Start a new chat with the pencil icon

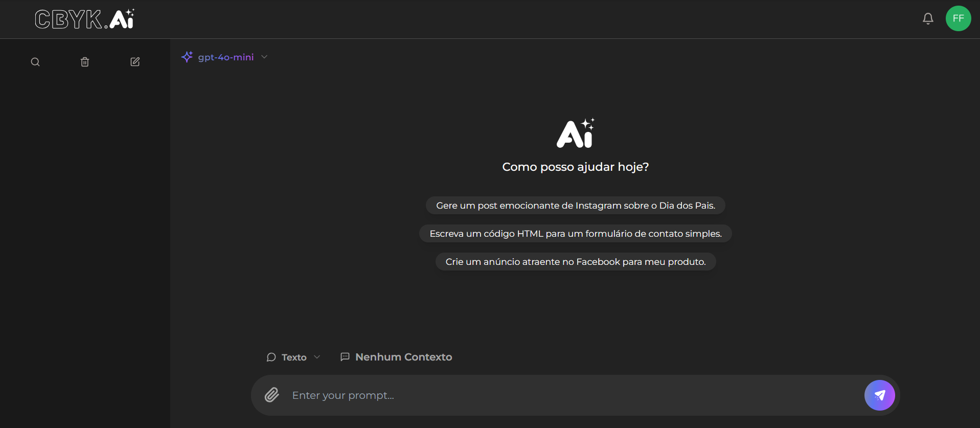pos(135,62)
